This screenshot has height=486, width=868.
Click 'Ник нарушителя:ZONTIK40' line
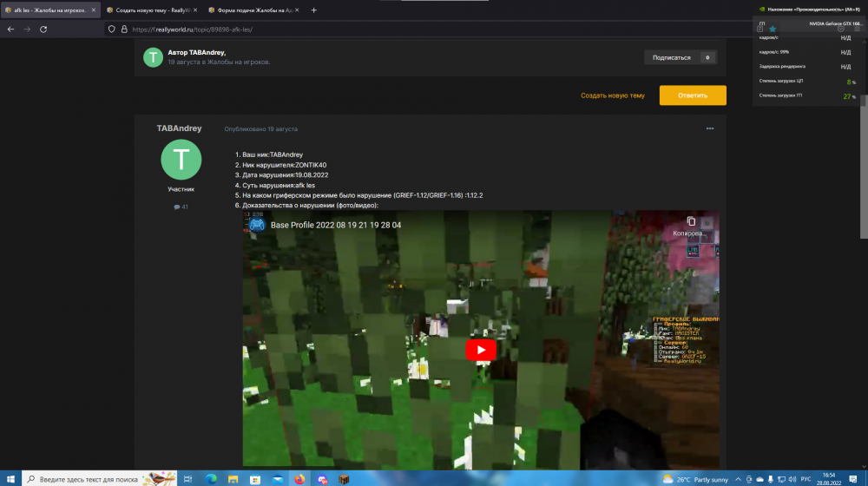[284, 165]
